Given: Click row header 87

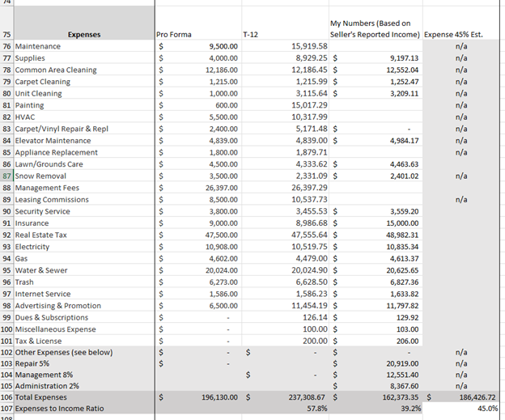Looking at the screenshot, I should pyautogui.click(x=6, y=176).
